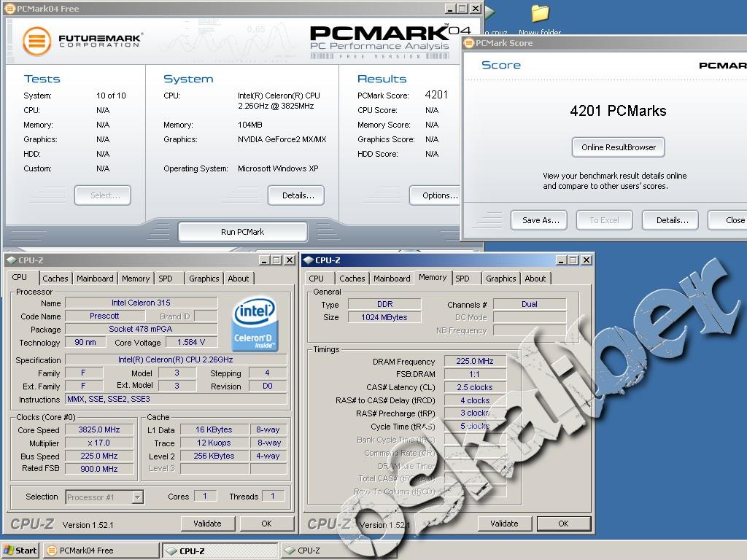The height and width of the screenshot is (560, 747).
Task: Click the Windows Start button
Action: tap(20, 551)
